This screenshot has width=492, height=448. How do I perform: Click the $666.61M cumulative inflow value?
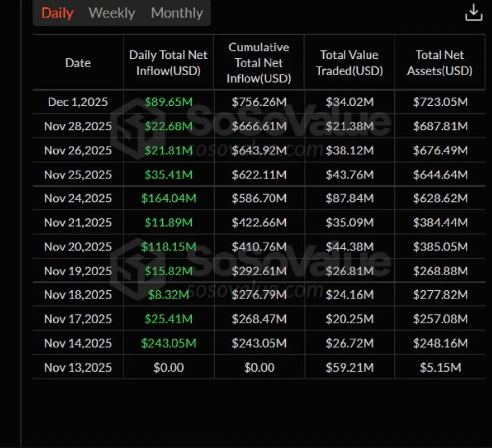[x=259, y=126]
